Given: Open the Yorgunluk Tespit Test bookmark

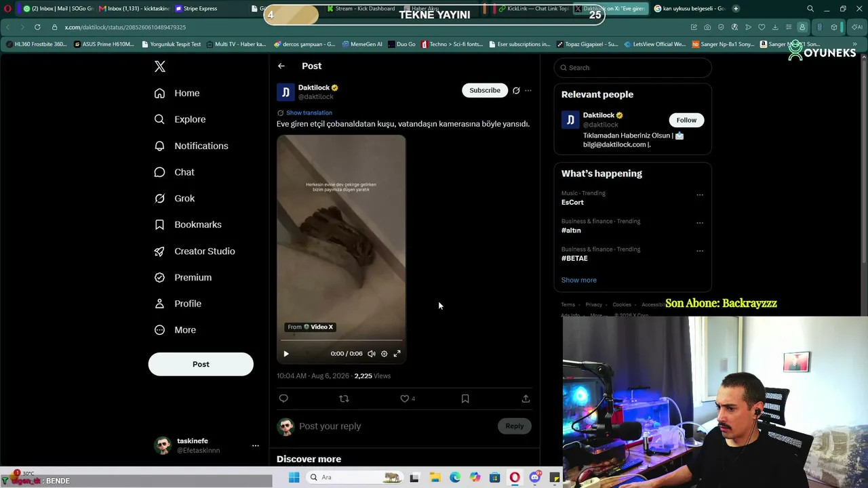Looking at the screenshot, I should (x=172, y=44).
